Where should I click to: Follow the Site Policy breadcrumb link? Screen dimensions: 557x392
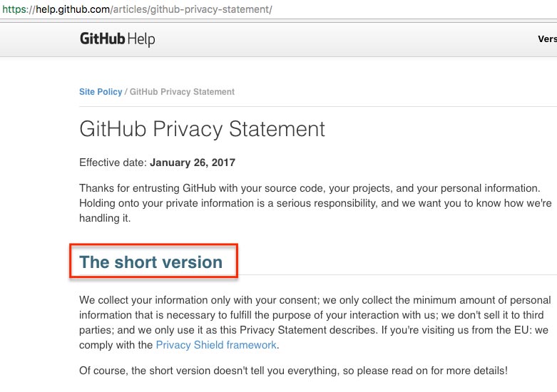pos(101,92)
